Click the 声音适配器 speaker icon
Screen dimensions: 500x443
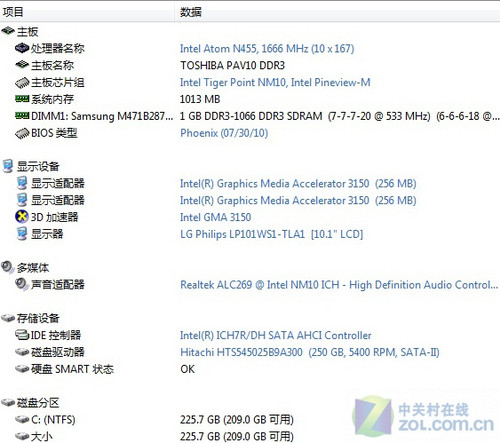22,284
